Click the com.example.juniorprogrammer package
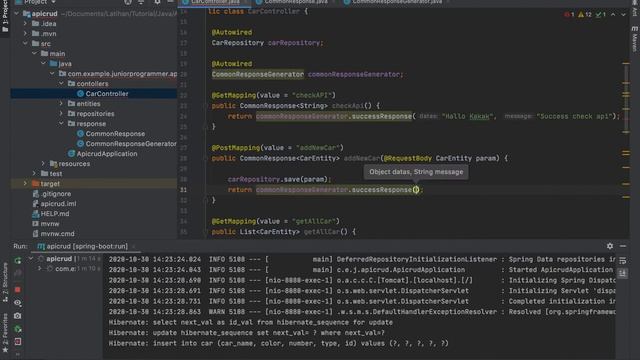The image size is (640, 360). click(122, 73)
